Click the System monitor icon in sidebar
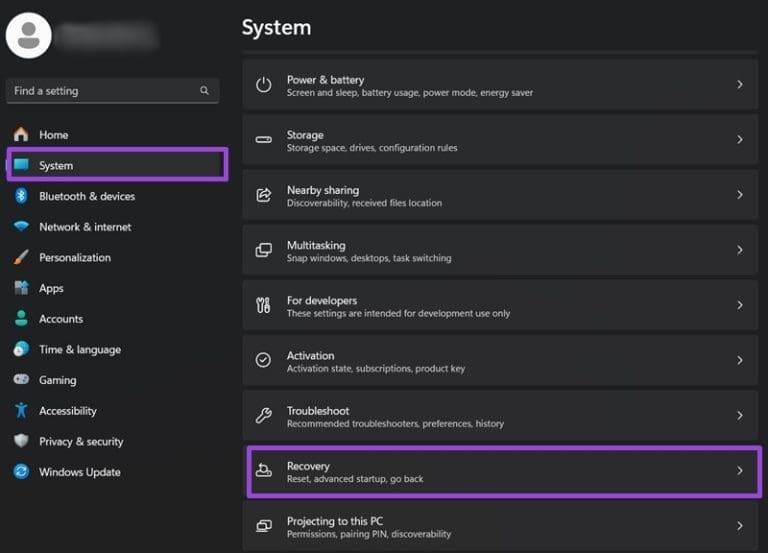 coord(21,165)
